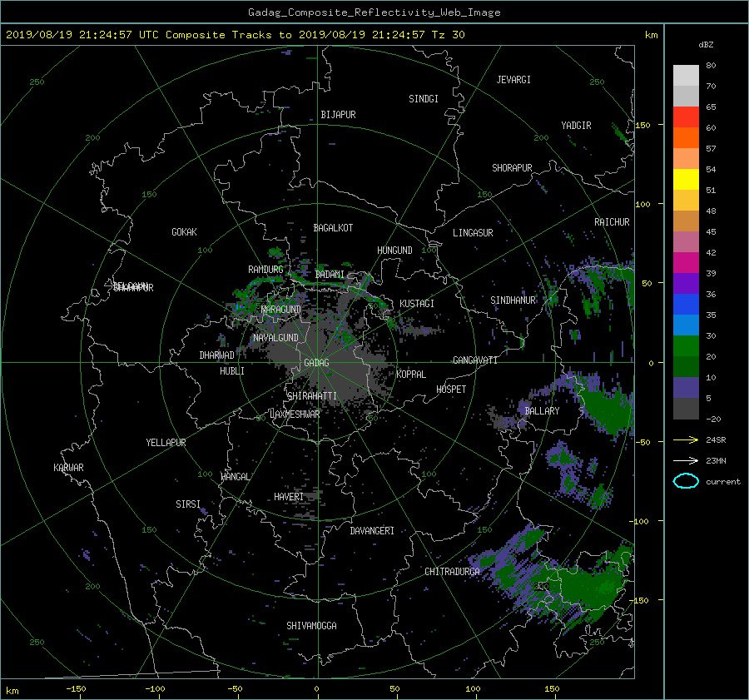The image size is (749, 700).
Task: Click the yellow 24SR arrow legend icon
Action: pos(686,439)
